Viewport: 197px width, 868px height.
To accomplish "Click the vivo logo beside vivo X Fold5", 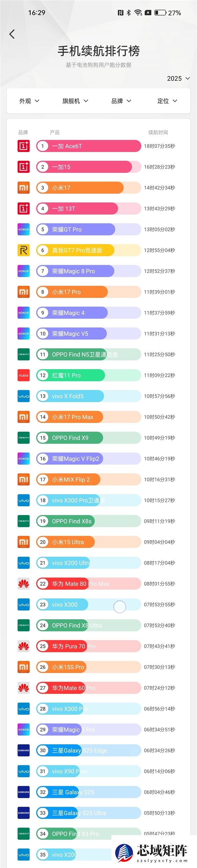I will [24, 396].
